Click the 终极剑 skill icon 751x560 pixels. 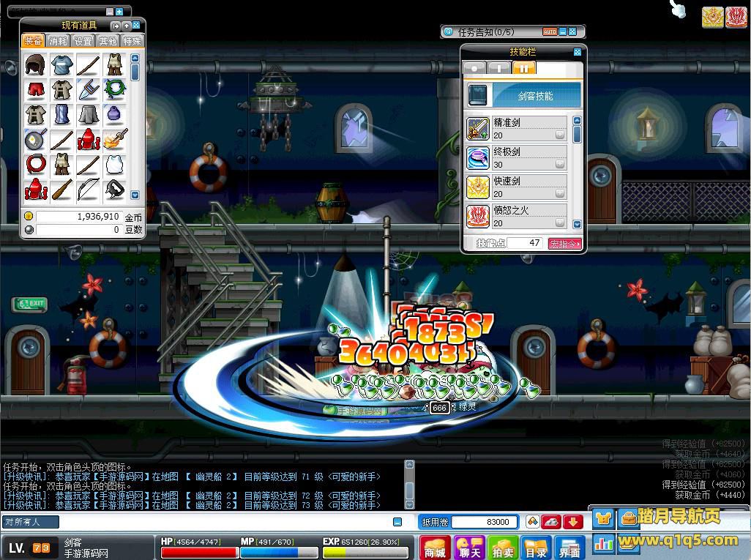coord(478,158)
